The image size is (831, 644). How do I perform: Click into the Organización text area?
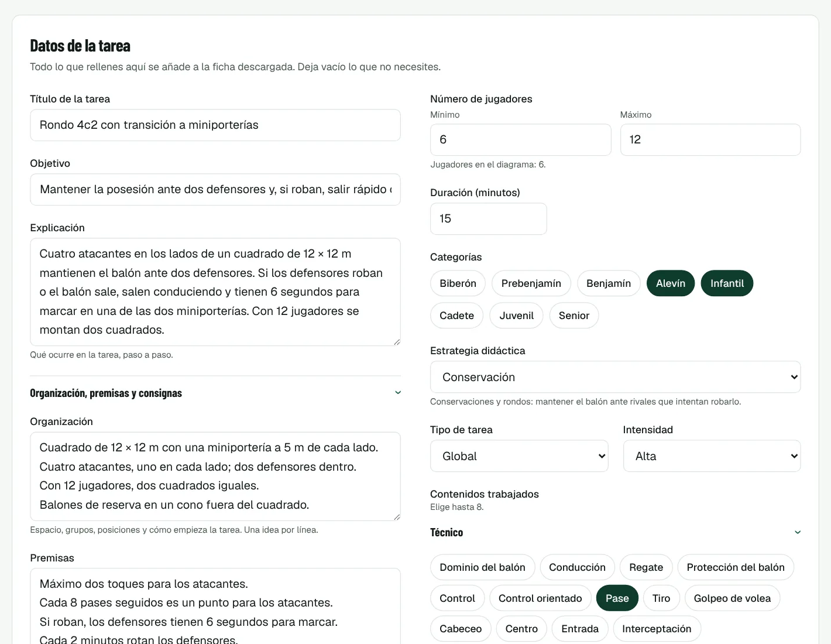(215, 477)
